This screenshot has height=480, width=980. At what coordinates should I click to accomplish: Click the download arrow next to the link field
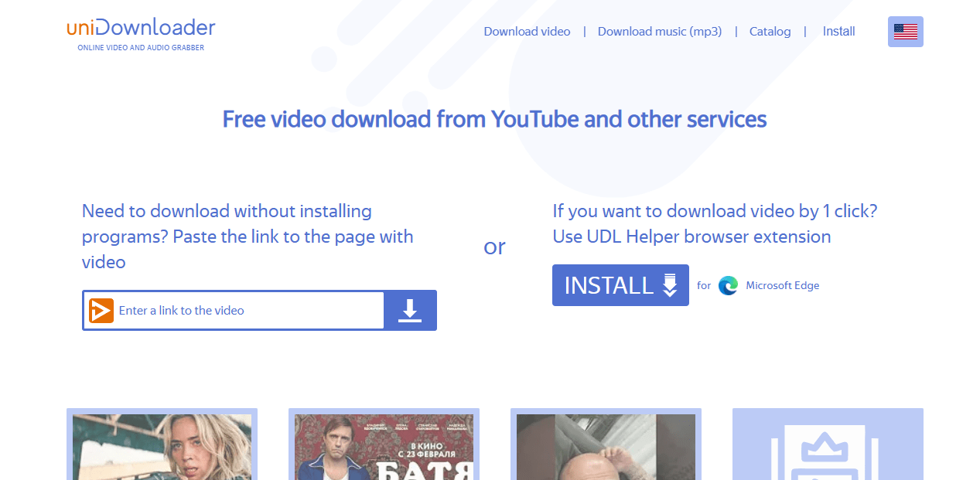pos(410,310)
